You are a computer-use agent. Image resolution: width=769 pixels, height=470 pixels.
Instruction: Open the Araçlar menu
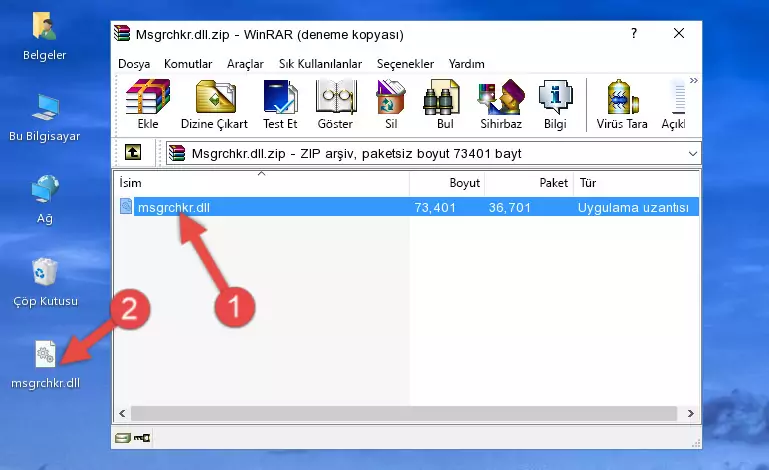245,64
